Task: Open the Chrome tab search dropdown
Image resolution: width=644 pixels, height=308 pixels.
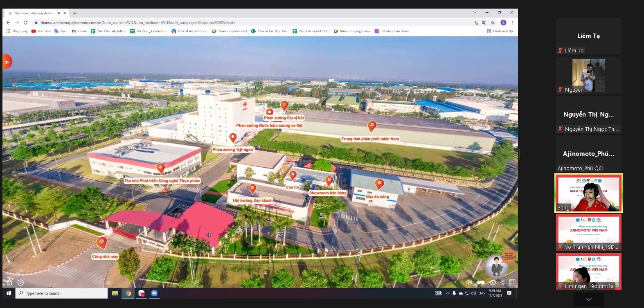Action: point(475,13)
